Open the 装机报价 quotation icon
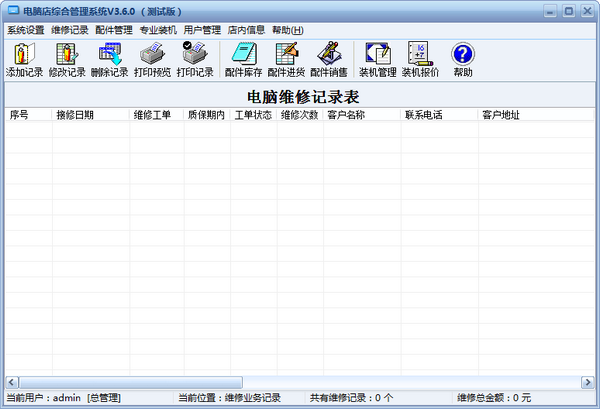This screenshot has height=409, width=600. click(420, 59)
